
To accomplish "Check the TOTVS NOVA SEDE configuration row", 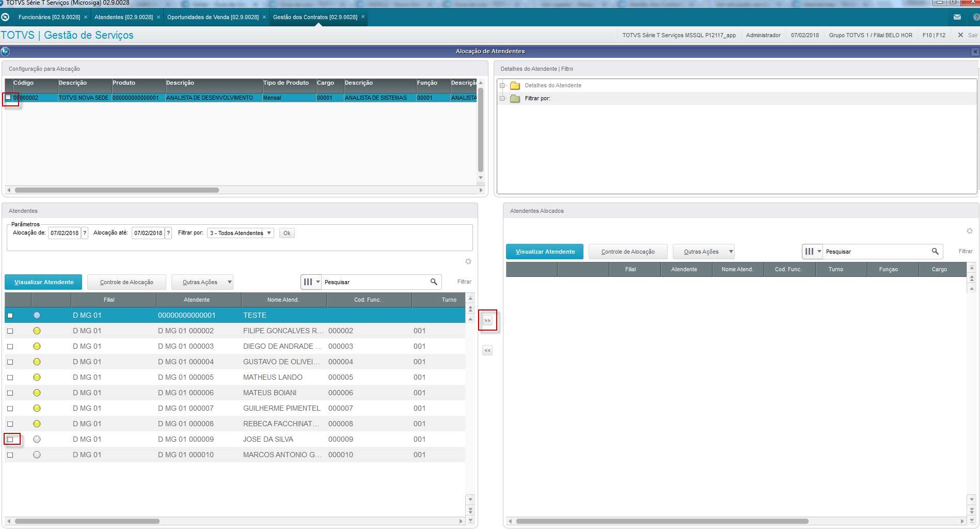I will [8, 97].
